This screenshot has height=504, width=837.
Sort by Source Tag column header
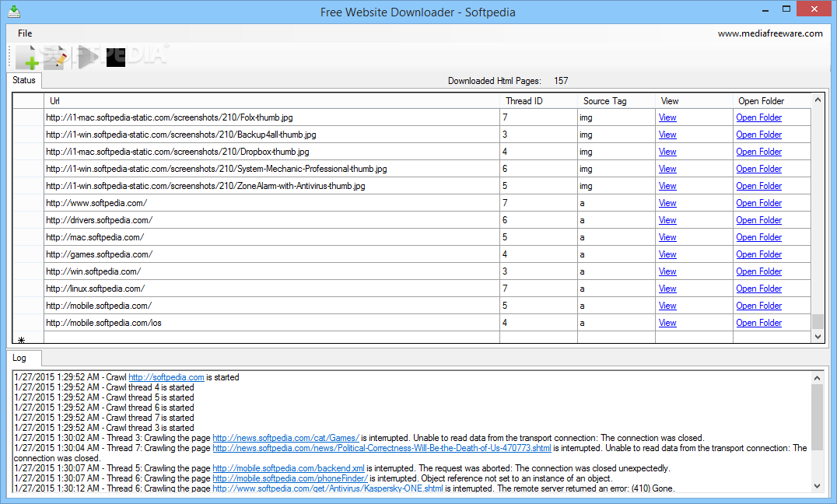point(617,101)
